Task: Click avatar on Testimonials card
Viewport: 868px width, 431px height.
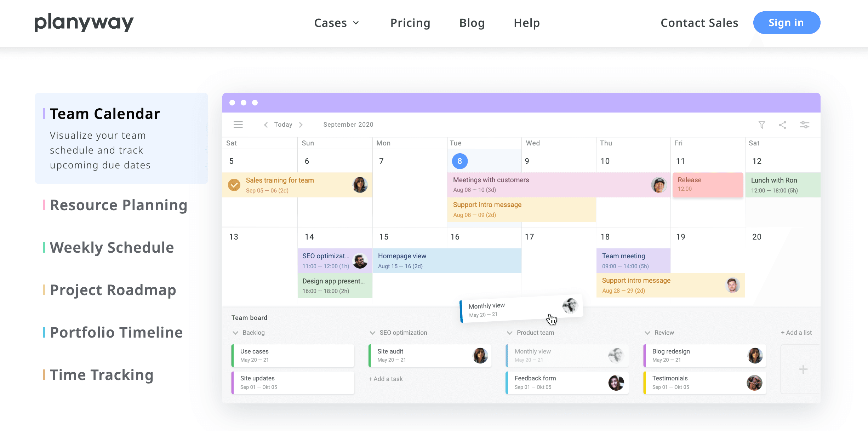Action: tap(755, 383)
